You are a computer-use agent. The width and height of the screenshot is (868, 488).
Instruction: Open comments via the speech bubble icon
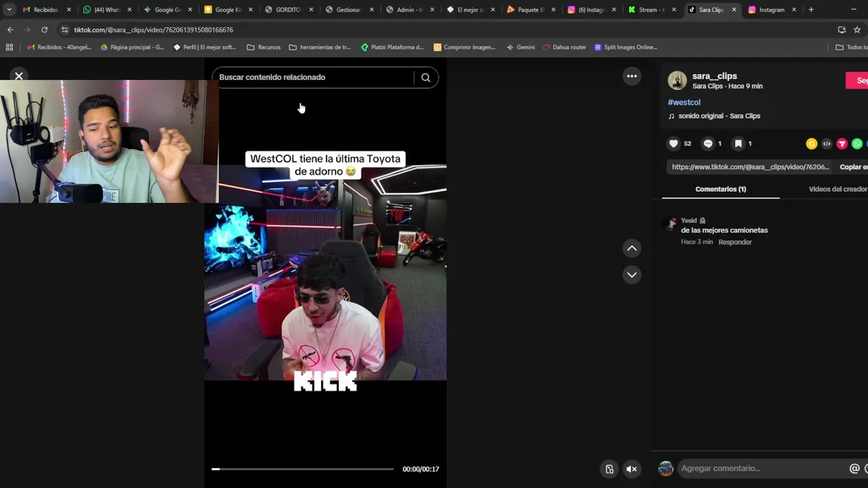click(x=708, y=144)
